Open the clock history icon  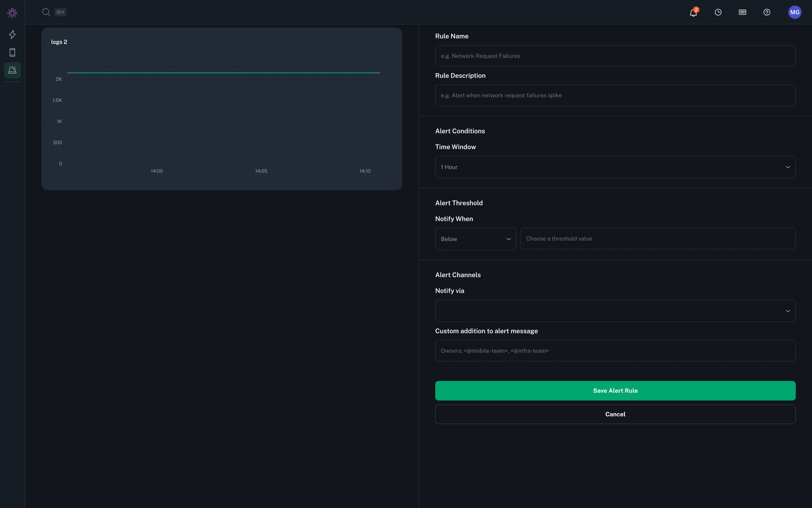pos(718,12)
